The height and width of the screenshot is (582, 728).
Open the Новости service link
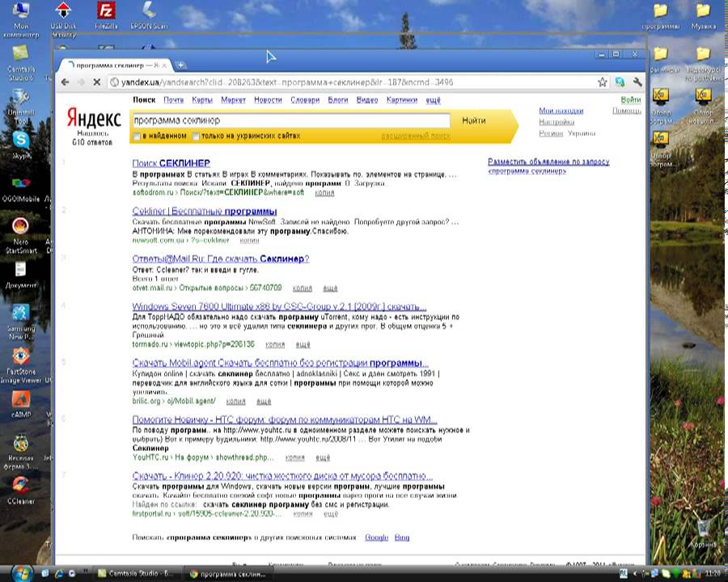[268, 99]
